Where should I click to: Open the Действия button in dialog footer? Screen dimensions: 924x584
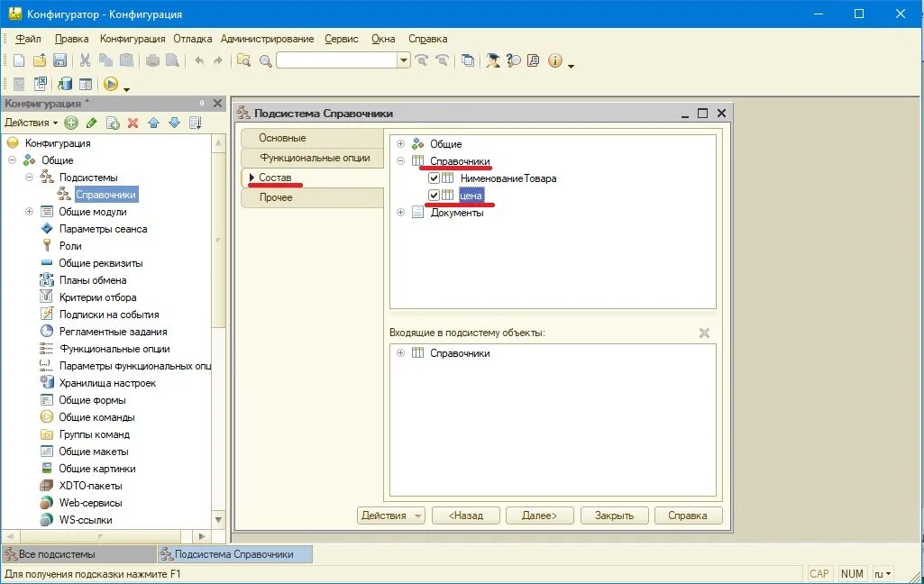click(x=390, y=516)
